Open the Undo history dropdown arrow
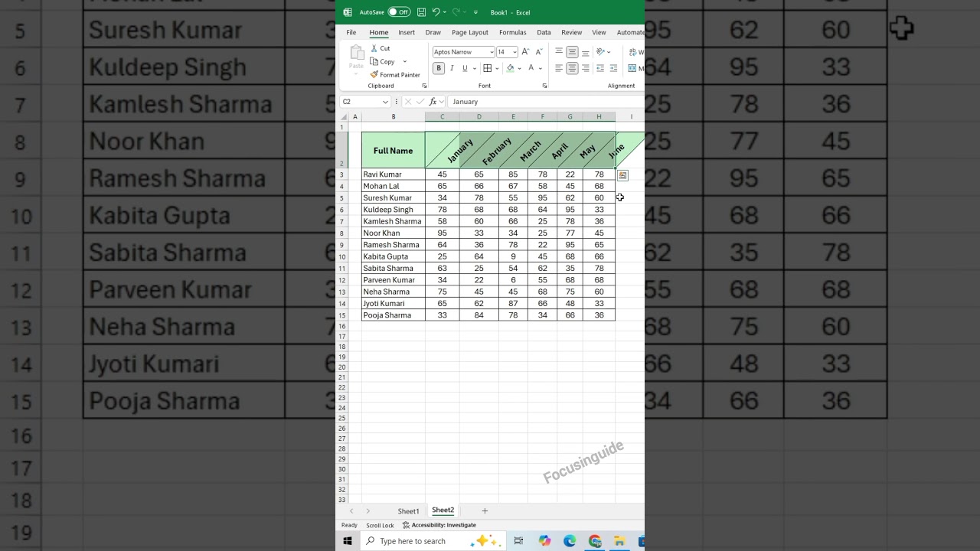 pos(445,12)
